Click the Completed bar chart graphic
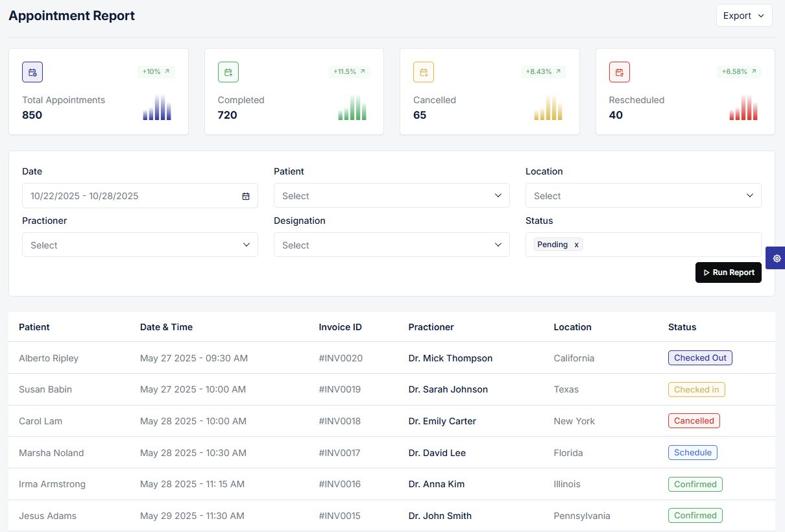This screenshot has height=532, width=785. [352, 107]
